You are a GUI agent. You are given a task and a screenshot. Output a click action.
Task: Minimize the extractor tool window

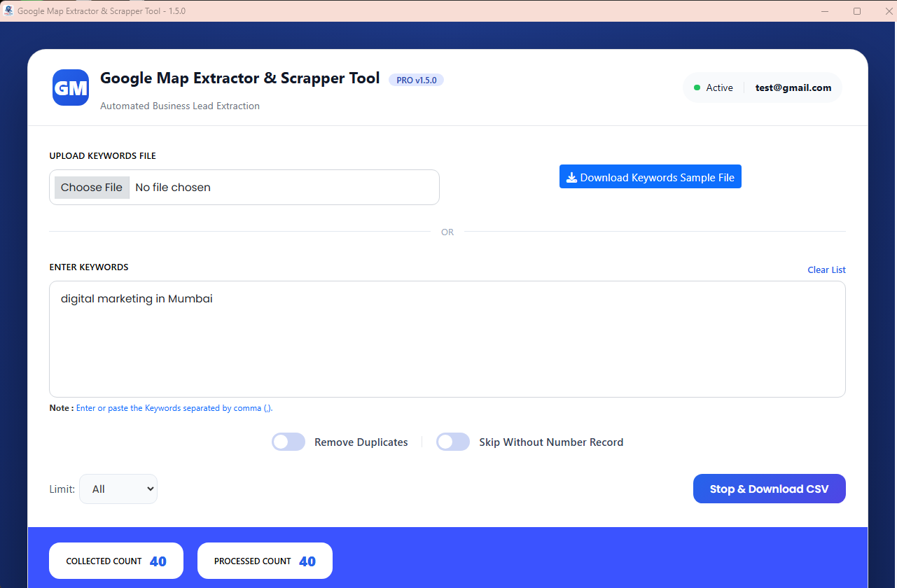[x=824, y=11]
